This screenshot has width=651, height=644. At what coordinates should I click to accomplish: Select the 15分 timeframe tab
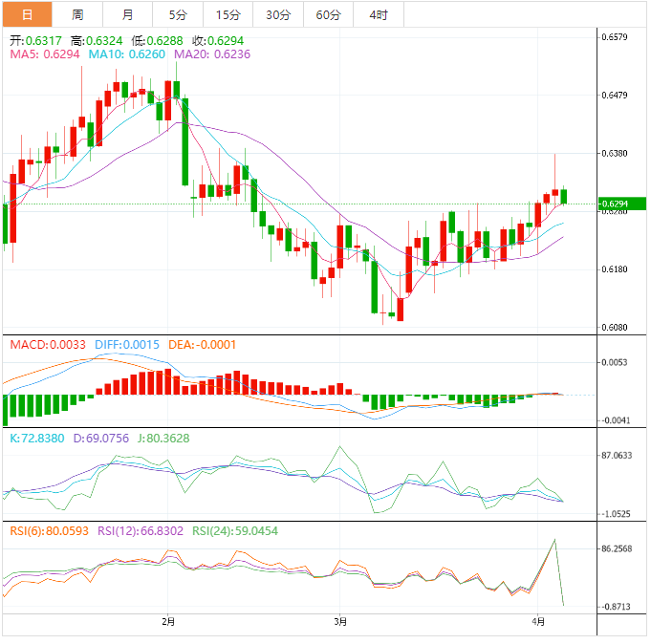coord(228,14)
